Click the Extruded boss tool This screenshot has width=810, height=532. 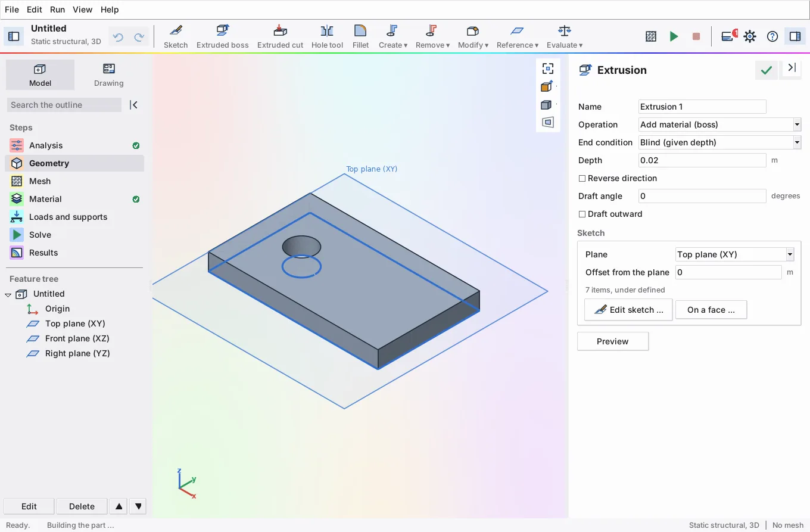coord(223,36)
